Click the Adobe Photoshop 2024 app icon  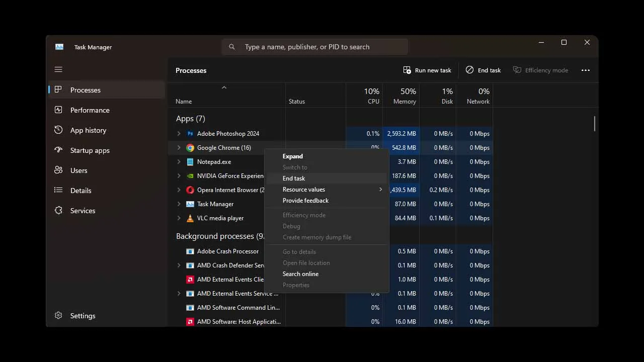click(190, 134)
